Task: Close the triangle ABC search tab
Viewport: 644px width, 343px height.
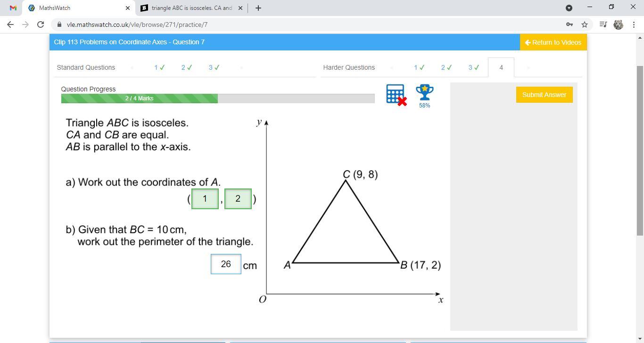Action: pos(240,8)
